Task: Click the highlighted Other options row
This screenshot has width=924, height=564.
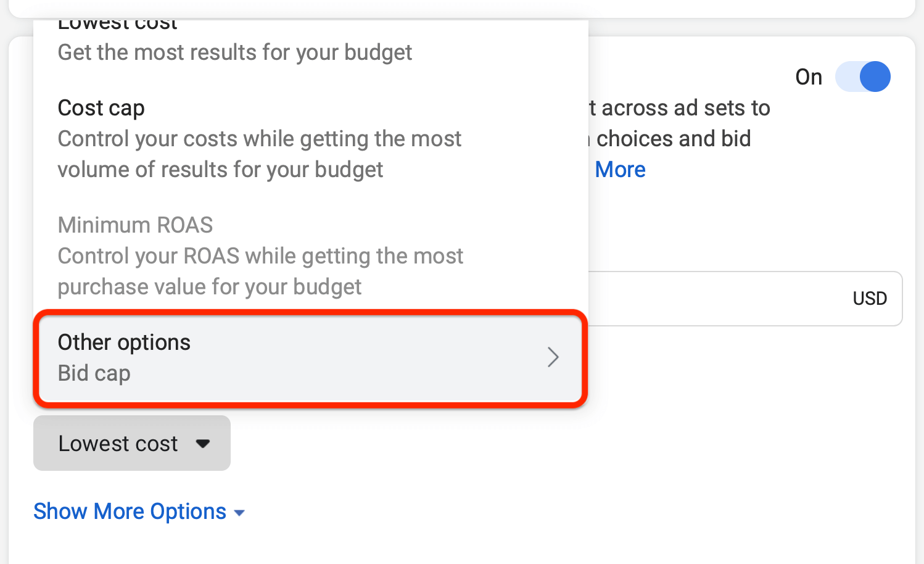Action: click(308, 357)
